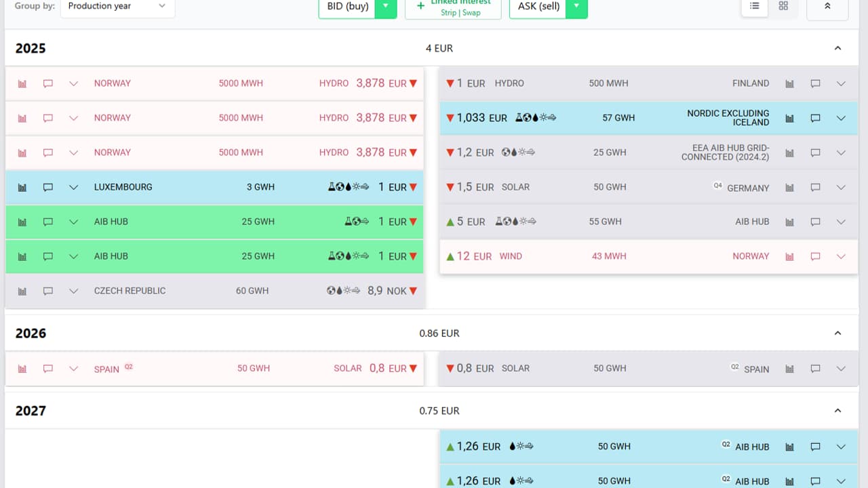868x488 pixels.
Task: Click chart icon on Norway wind ask
Action: pos(789,256)
